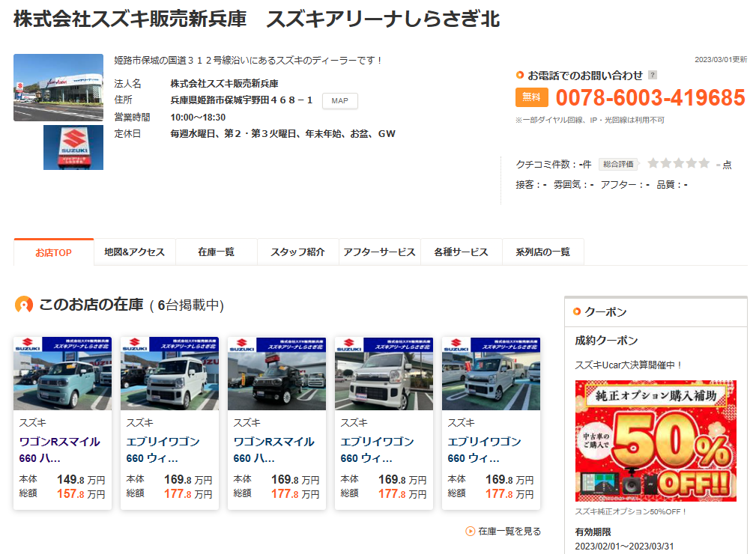Open the 50% OFF coupon banner image
This screenshot has width=756, height=554.
coord(656,441)
